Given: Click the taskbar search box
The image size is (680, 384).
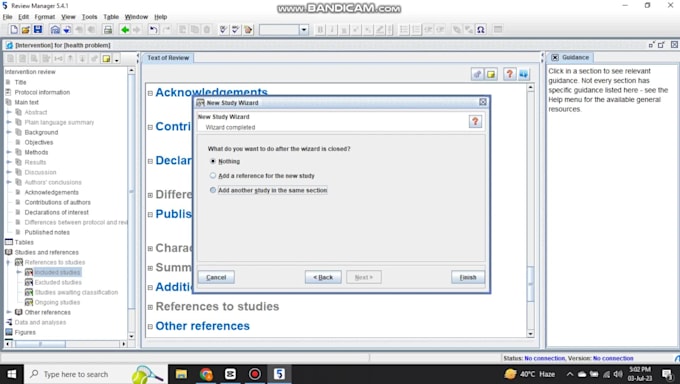Looking at the screenshot, I should [x=95, y=374].
